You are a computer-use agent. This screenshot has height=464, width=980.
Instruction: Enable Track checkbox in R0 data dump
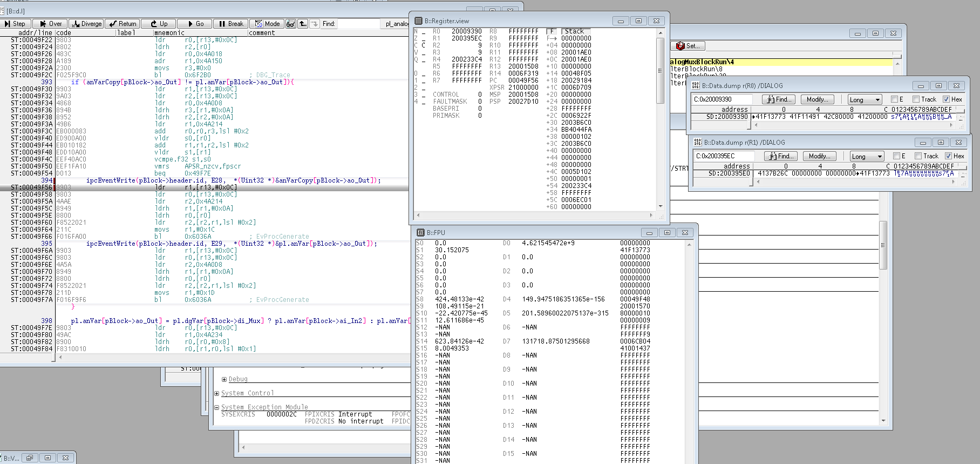pyautogui.click(x=916, y=99)
